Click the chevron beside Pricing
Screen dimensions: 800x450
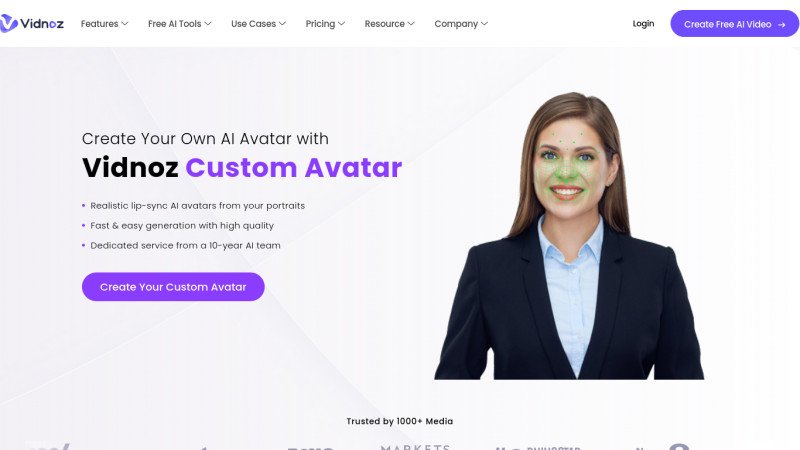pyautogui.click(x=341, y=23)
